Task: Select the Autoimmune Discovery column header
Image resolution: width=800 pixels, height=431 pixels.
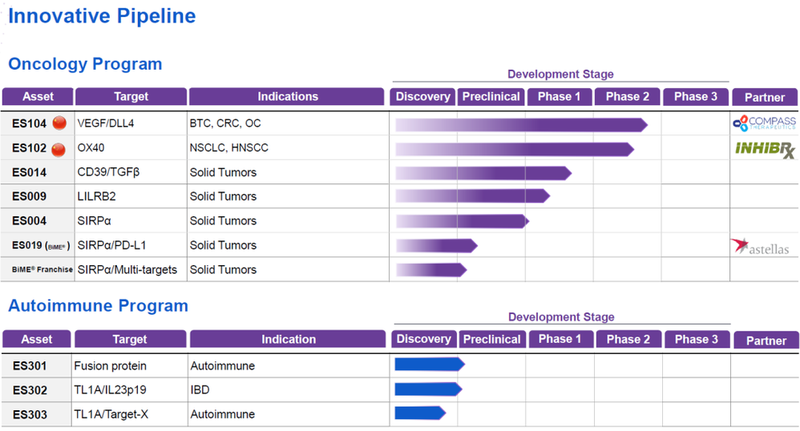Action: 424,339
